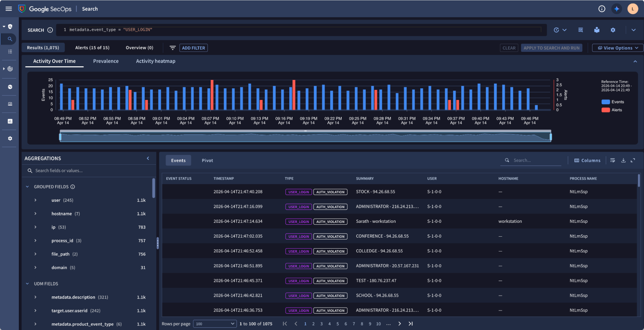Open search settings gear icon

[x=613, y=30]
